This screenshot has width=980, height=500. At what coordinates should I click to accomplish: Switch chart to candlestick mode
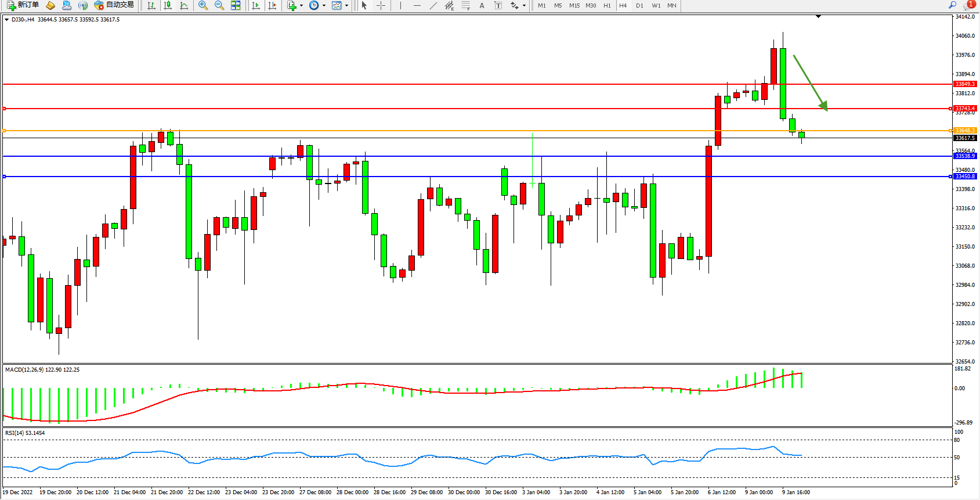tap(168, 5)
